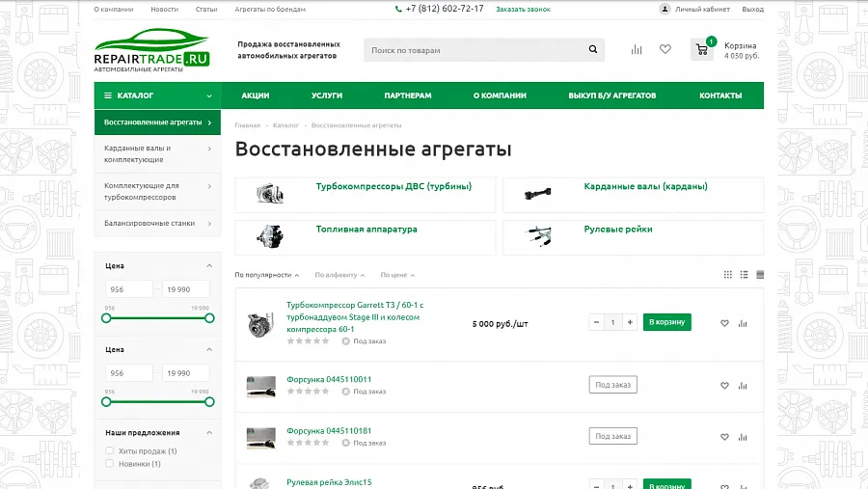868x489 pixels.
Task: Click the personal account user icon
Action: coord(665,9)
